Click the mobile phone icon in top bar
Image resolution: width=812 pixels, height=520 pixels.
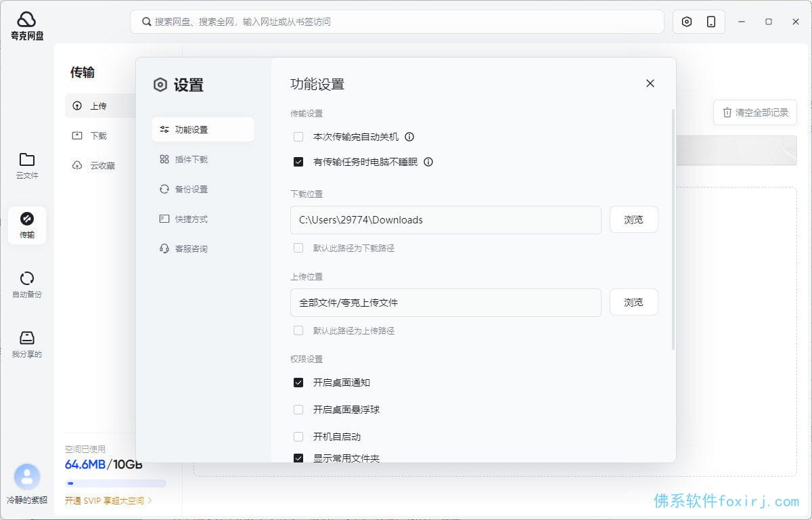[711, 22]
